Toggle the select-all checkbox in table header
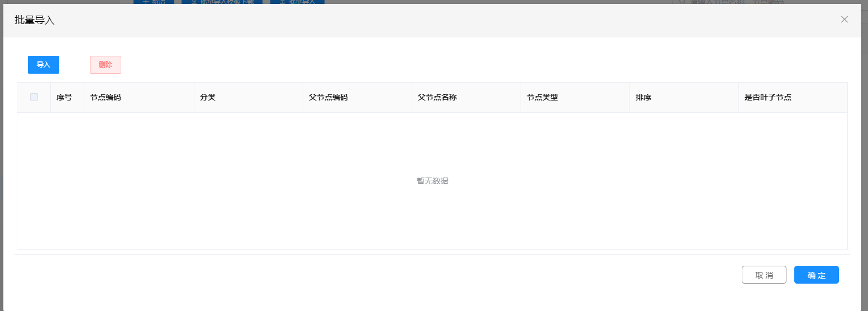Viewport: 868px width, 311px height. pos(34,97)
